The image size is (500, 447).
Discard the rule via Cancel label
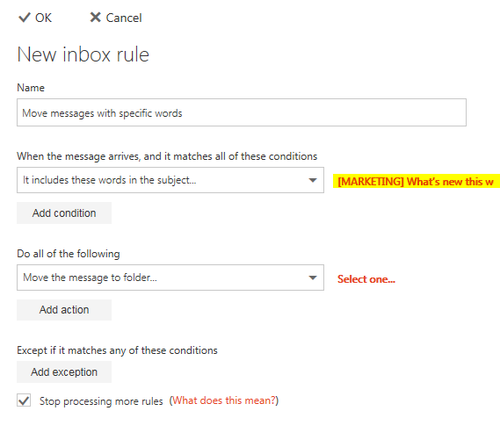(124, 18)
